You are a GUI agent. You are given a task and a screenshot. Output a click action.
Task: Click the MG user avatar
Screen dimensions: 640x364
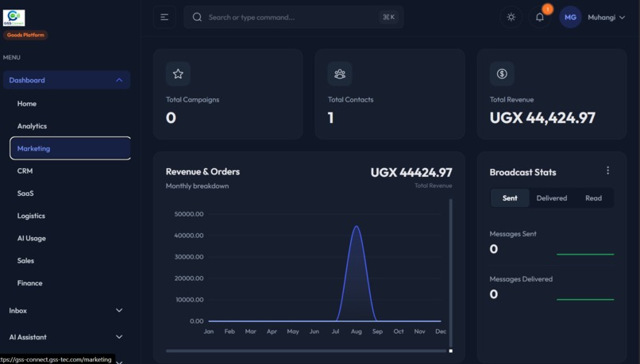coord(570,17)
